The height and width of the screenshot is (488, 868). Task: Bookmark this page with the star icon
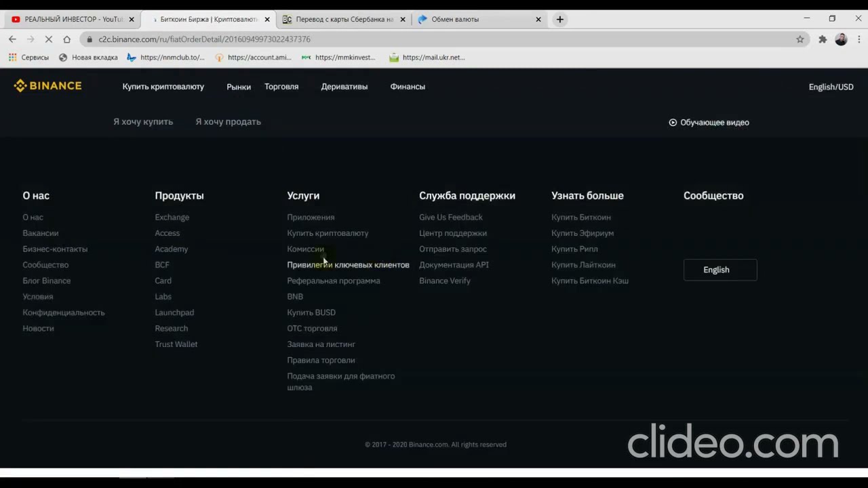pyautogui.click(x=800, y=39)
